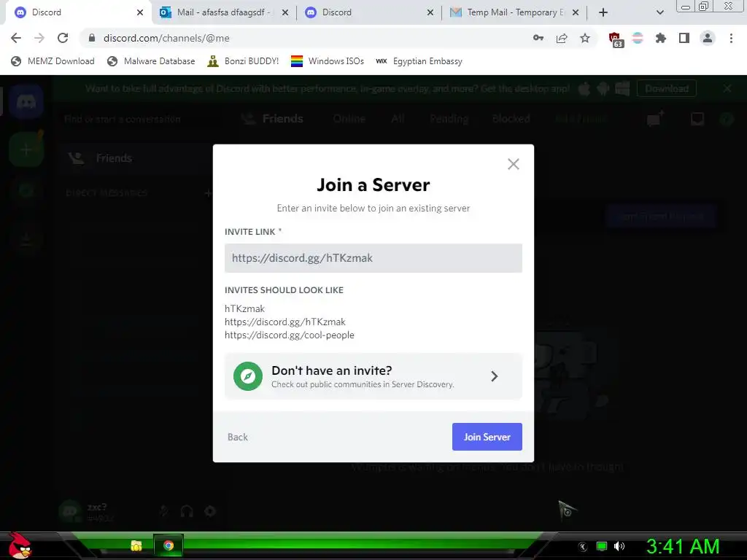Open a new browser tab

603,12
